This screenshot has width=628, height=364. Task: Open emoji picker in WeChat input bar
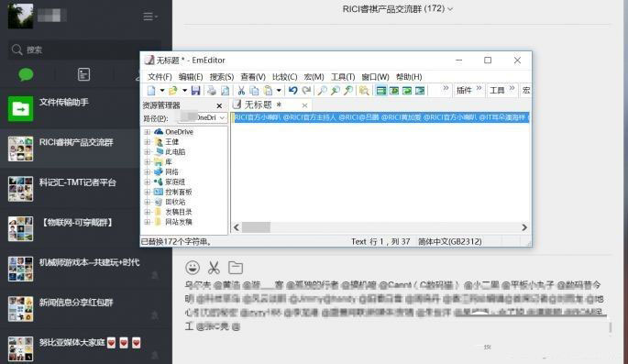[x=193, y=267]
